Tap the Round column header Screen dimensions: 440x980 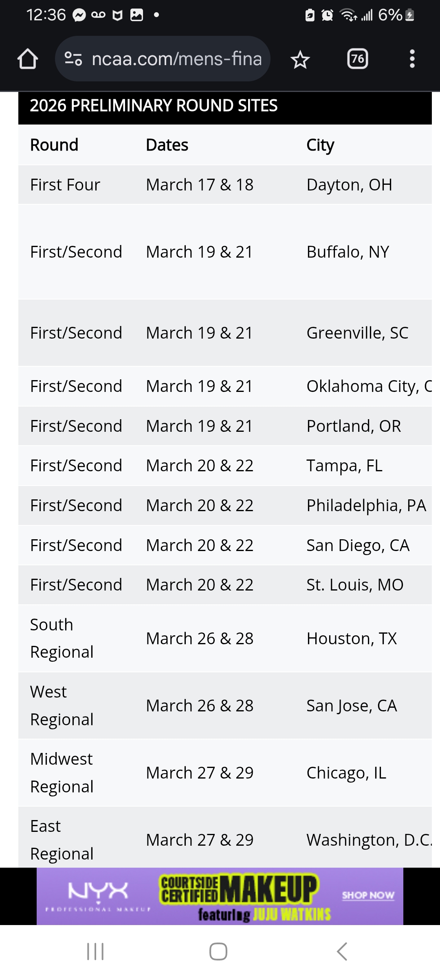(54, 145)
